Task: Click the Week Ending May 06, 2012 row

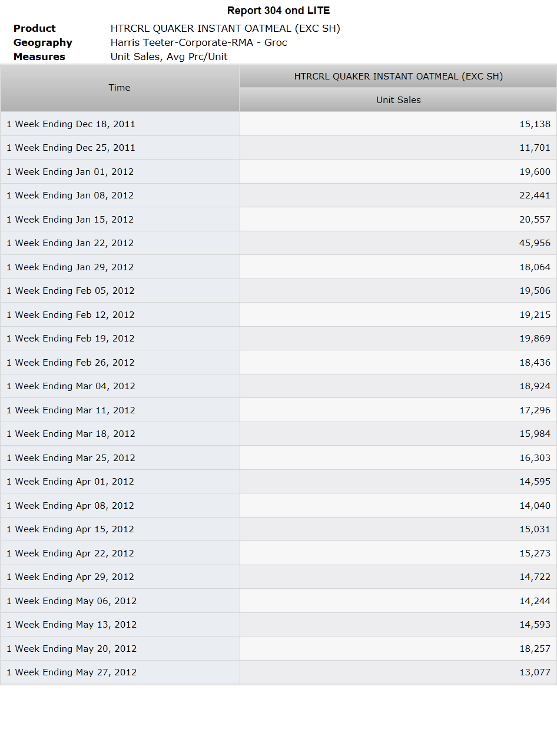Action: (x=278, y=601)
